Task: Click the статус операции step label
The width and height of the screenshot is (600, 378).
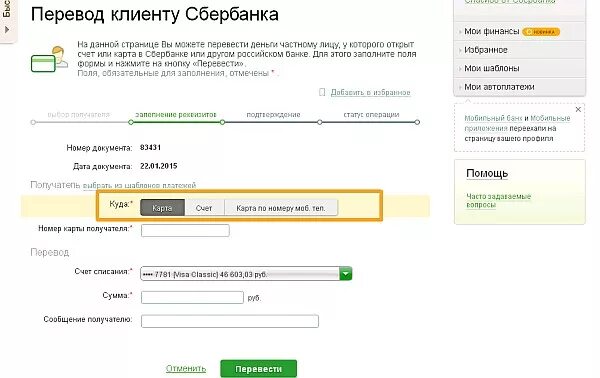Action: click(x=371, y=114)
